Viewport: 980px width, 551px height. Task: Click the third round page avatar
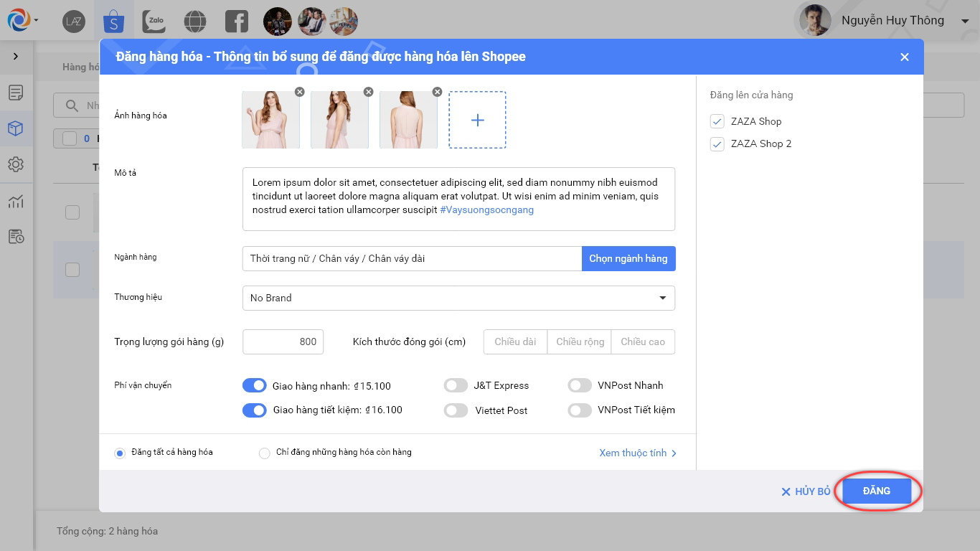(344, 22)
